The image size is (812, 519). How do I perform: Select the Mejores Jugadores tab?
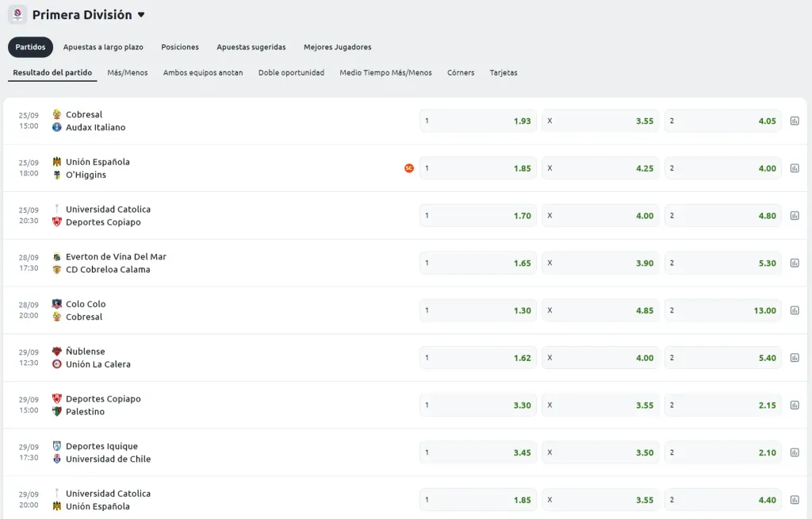point(338,47)
